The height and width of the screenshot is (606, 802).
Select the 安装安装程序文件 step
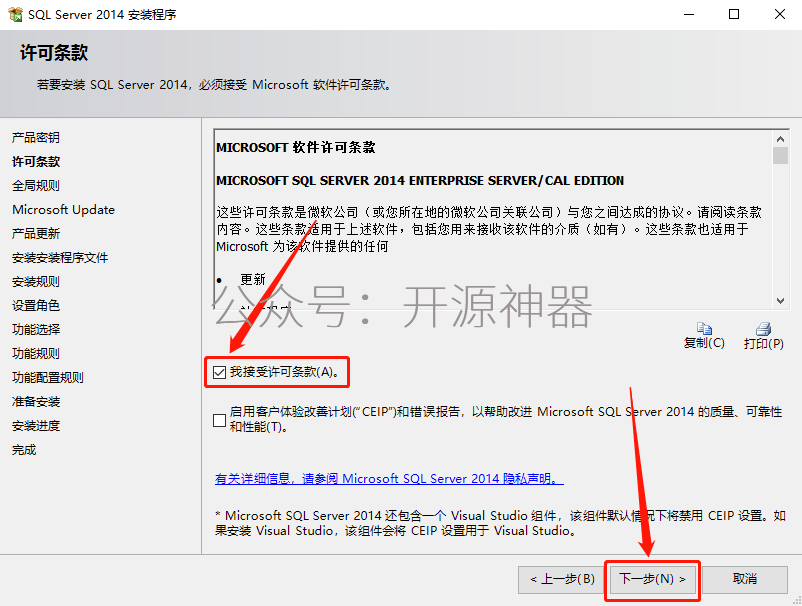point(60,258)
